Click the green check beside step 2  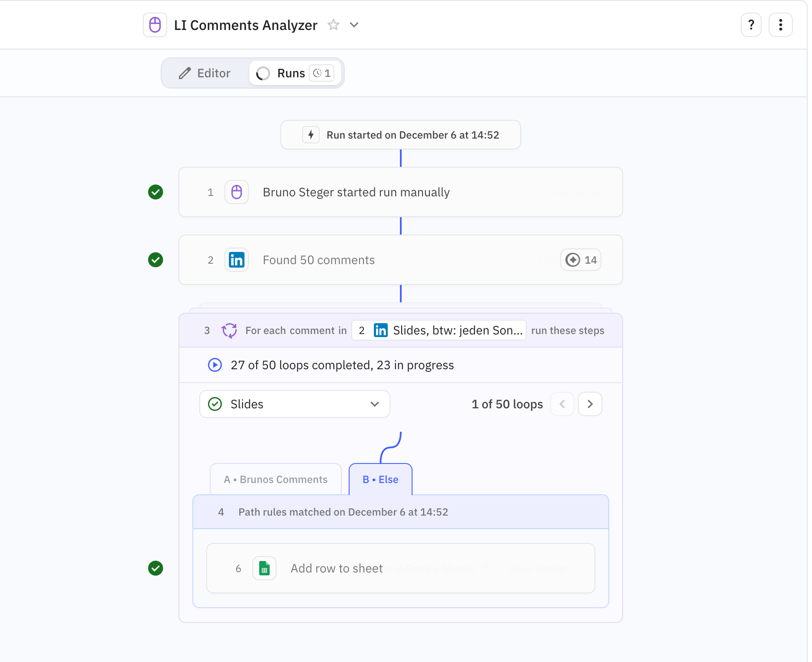click(x=155, y=260)
